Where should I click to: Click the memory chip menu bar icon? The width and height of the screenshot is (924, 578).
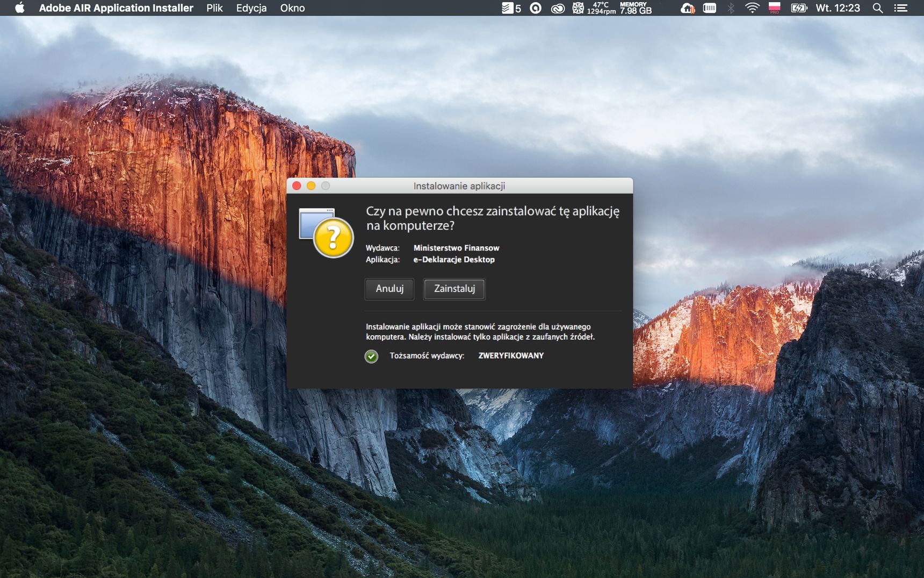pyautogui.click(x=710, y=8)
